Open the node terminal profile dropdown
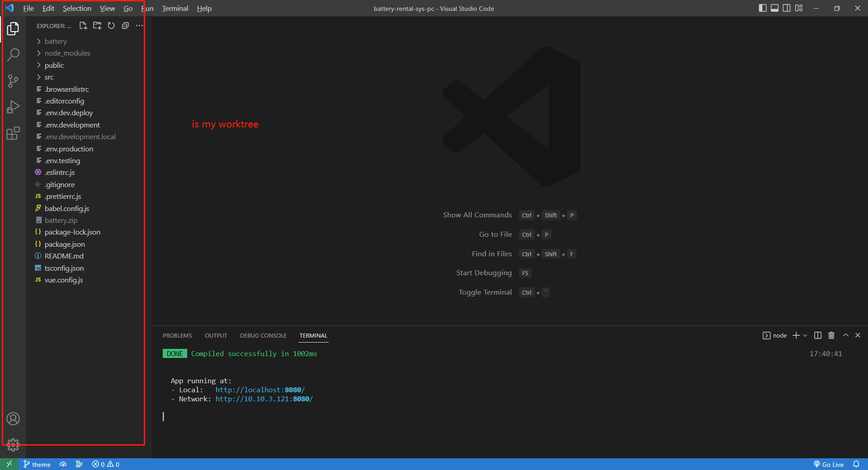Screen dimensions: 868x470 click(806, 335)
